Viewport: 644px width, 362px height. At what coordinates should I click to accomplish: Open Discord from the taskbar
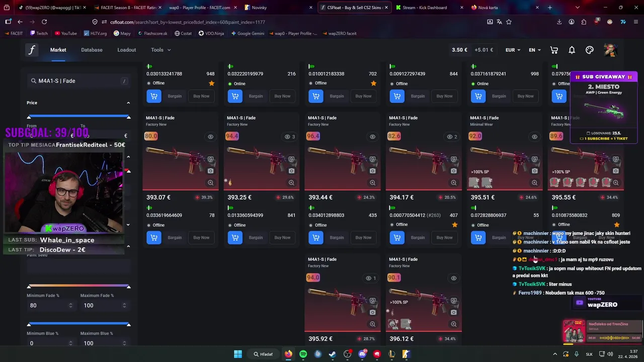pos(362,354)
